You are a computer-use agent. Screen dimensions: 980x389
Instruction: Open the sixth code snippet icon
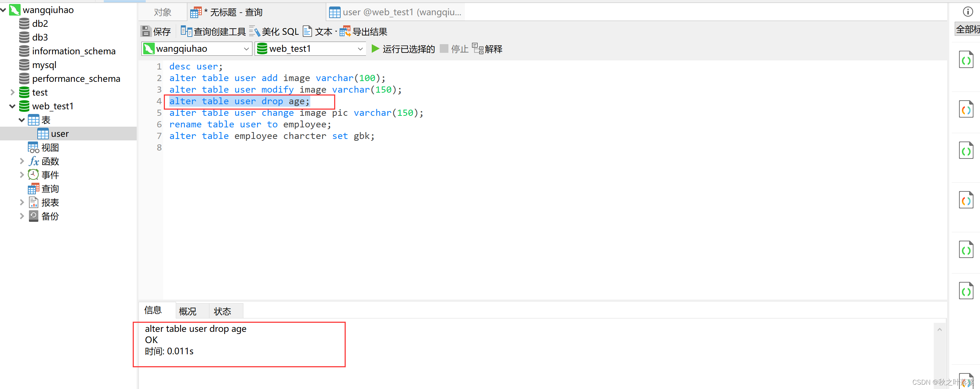click(966, 291)
